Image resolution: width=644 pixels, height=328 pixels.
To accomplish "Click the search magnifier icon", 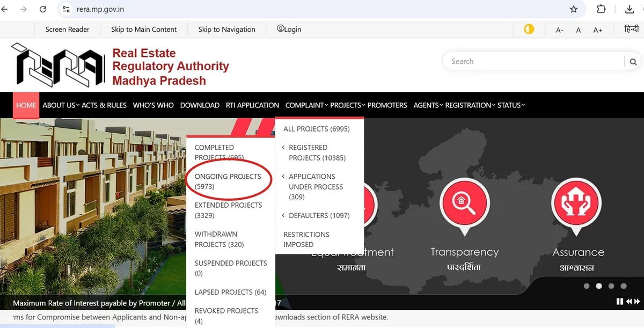I will point(633,62).
